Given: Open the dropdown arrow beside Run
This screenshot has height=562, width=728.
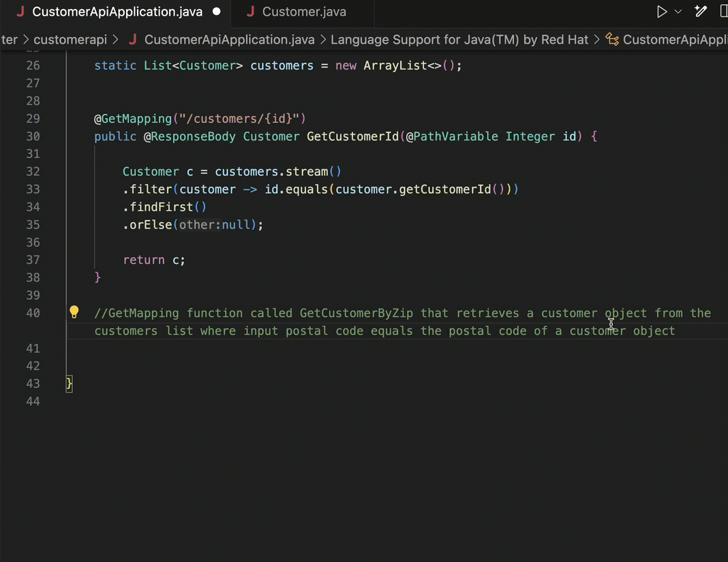Looking at the screenshot, I should [678, 12].
